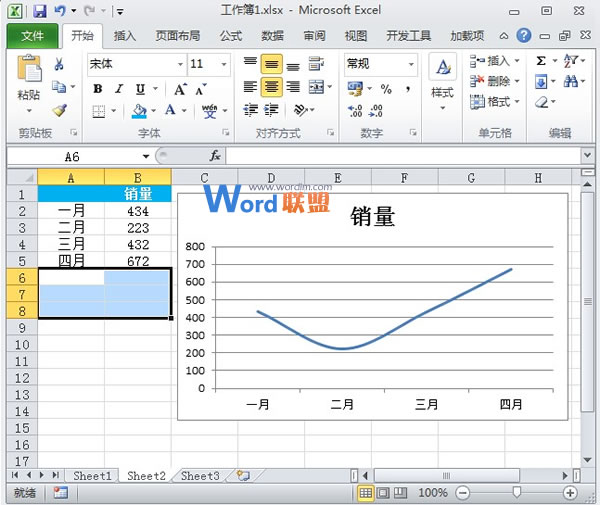Image resolution: width=600 pixels, height=505 pixels.
Task: Click the percent style button
Action: coord(386,89)
